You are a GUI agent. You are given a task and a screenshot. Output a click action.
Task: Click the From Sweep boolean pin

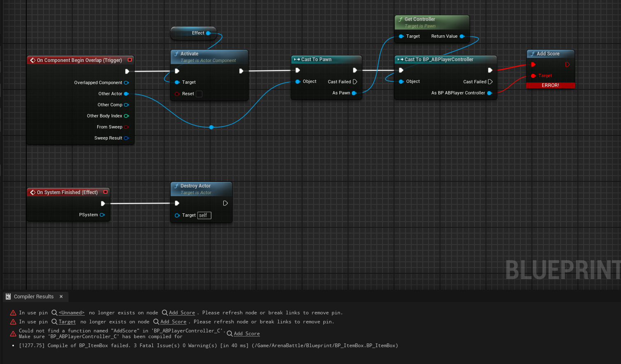point(126,127)
